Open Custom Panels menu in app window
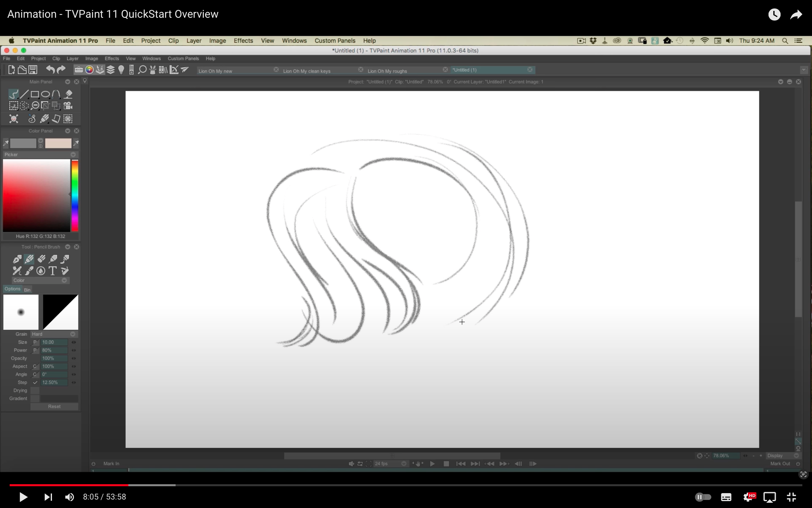This screenshot has height=508, width=812. click(x=183, y=58)
